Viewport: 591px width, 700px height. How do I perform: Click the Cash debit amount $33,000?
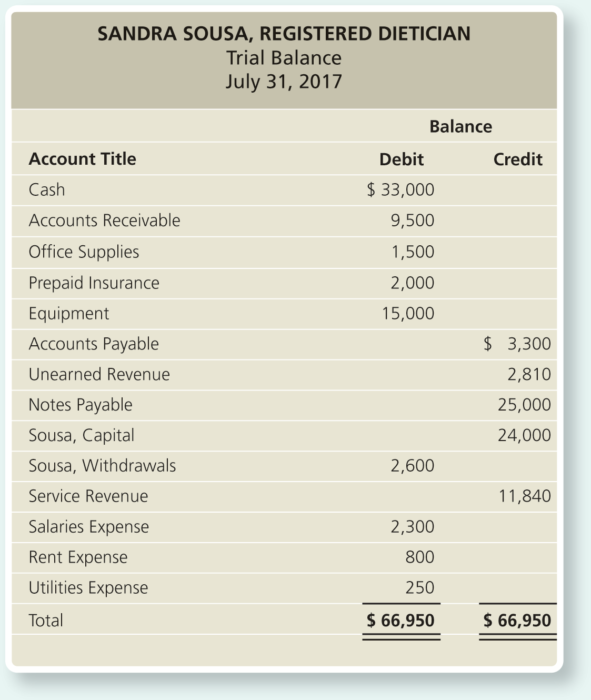coord(400,189)
